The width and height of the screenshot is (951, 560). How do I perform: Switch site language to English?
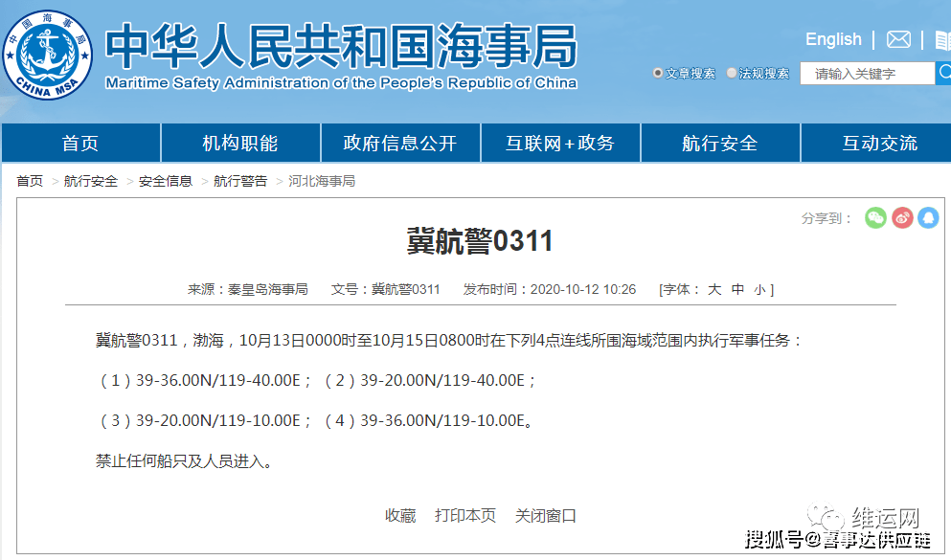click(x=833, y=39)
